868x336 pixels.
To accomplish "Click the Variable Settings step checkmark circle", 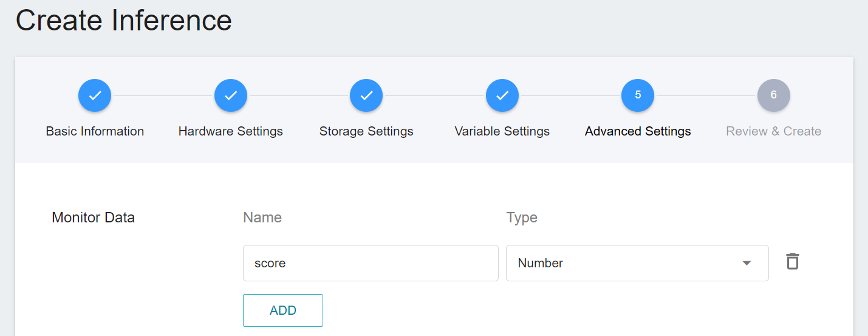I will (x=502, y=95).
